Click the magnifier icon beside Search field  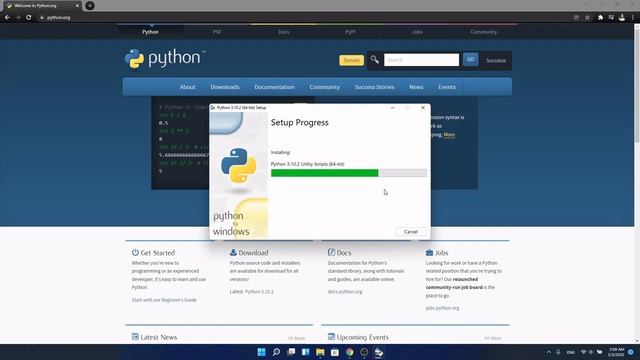coord(374,60)
